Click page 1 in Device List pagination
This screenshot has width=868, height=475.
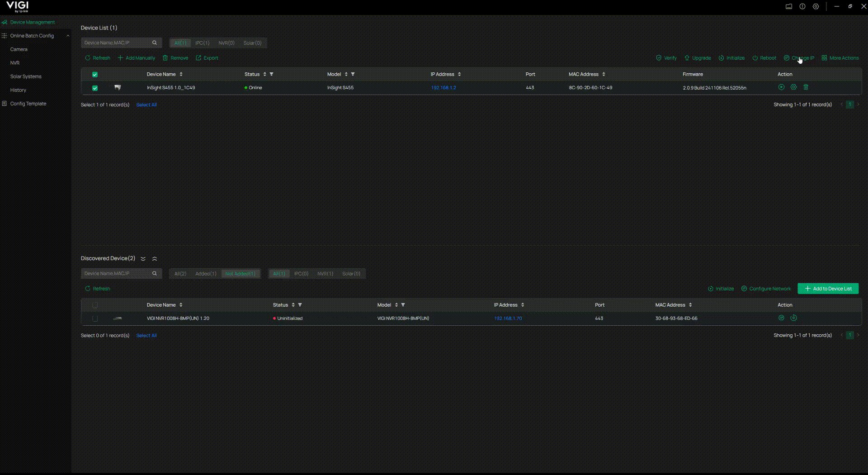pos(850,104)
